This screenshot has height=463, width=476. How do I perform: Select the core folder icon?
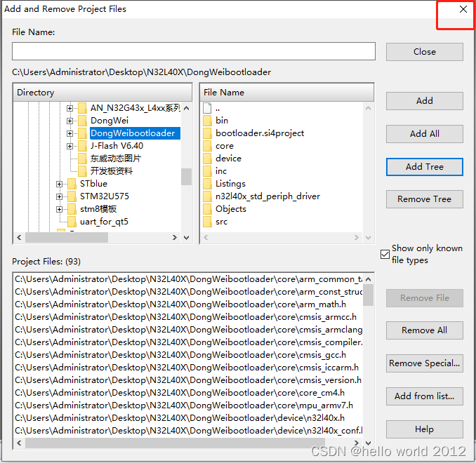point(207,146)
